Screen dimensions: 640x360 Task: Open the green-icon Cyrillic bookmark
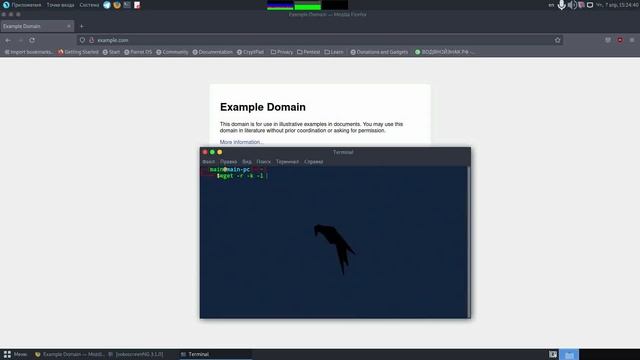pos(444,52)
